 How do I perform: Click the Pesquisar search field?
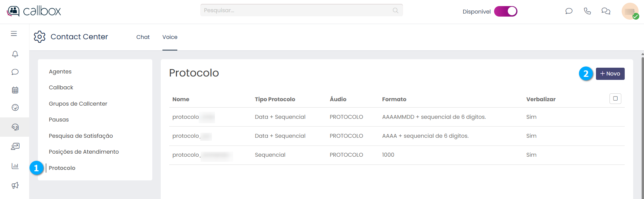(x=294, y=10)
